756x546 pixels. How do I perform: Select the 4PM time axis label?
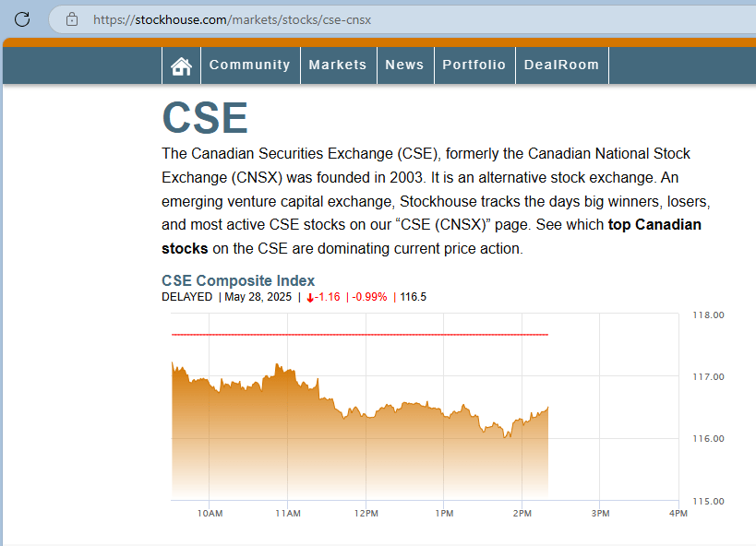tap(678, 513)
